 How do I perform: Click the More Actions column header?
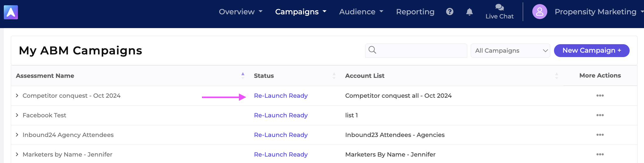click(600, 76)
